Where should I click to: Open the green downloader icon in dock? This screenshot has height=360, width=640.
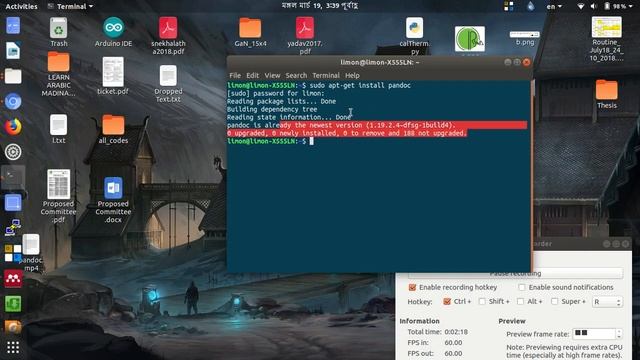click(13, 304)
